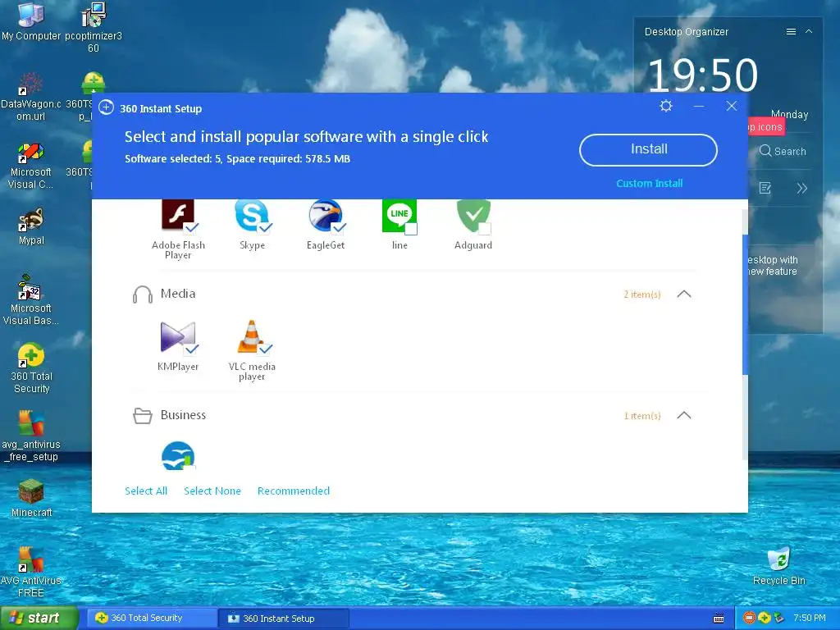Click the Select None link
The width and height of the screenshot is (840, 630).
coord(212,491)
